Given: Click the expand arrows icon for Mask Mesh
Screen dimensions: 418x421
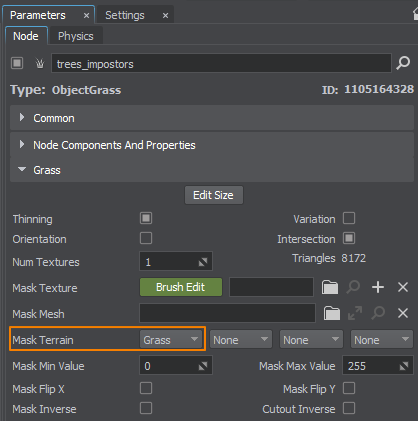Looking at the screenshot, I should tap(355, 313).
